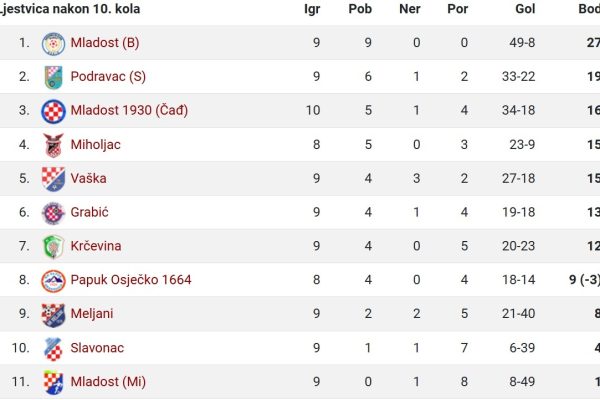Click the Vaška club crest

tap(53, 179)
